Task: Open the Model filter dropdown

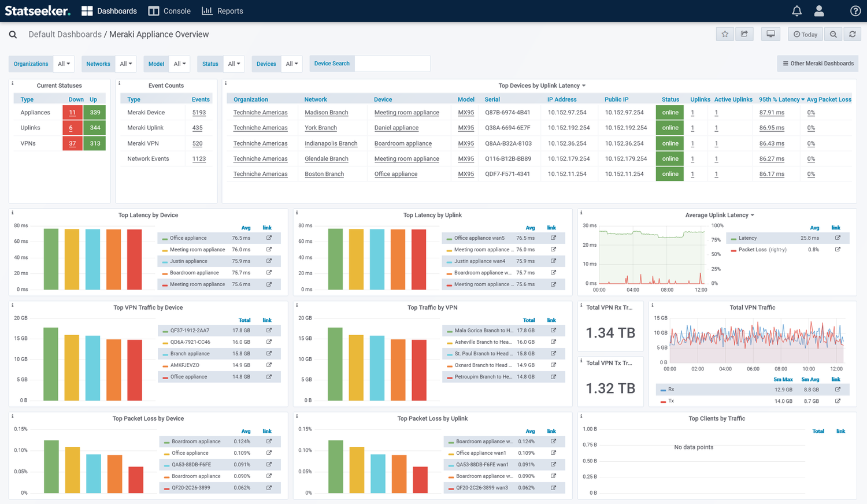Action: click(x=180, y=64)
